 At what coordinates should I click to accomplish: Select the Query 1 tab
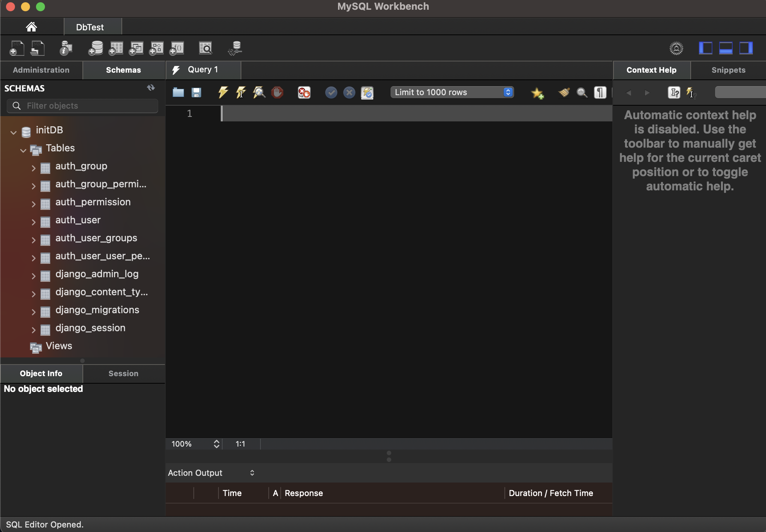coord(203,70)
